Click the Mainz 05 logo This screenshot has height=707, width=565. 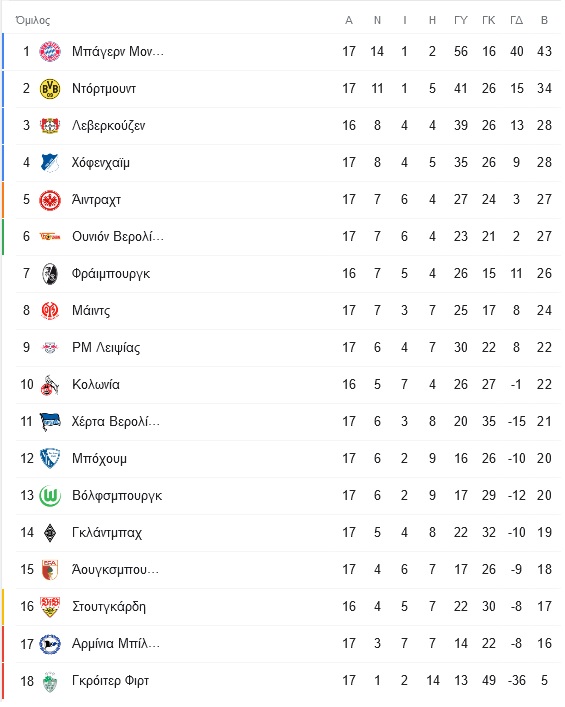point(50,311)
